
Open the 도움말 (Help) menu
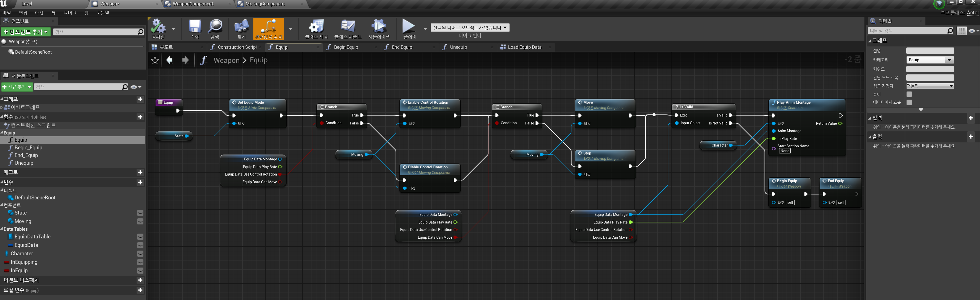[102, 13]
